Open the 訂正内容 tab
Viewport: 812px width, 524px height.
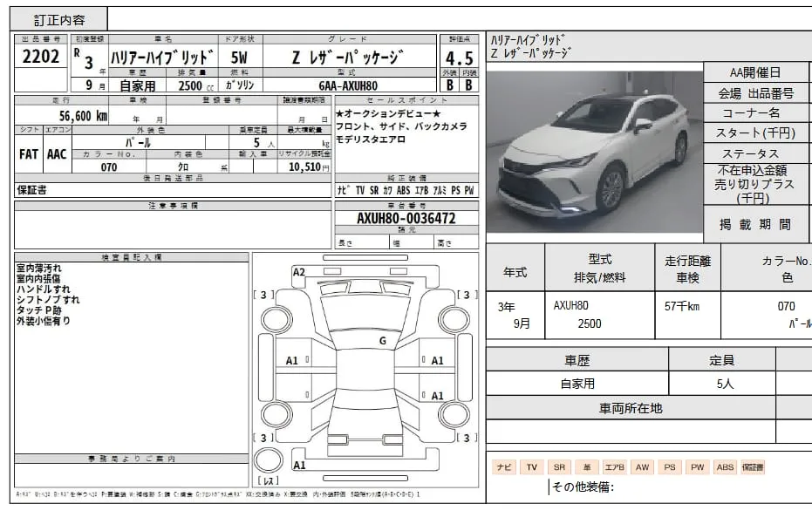59,20
